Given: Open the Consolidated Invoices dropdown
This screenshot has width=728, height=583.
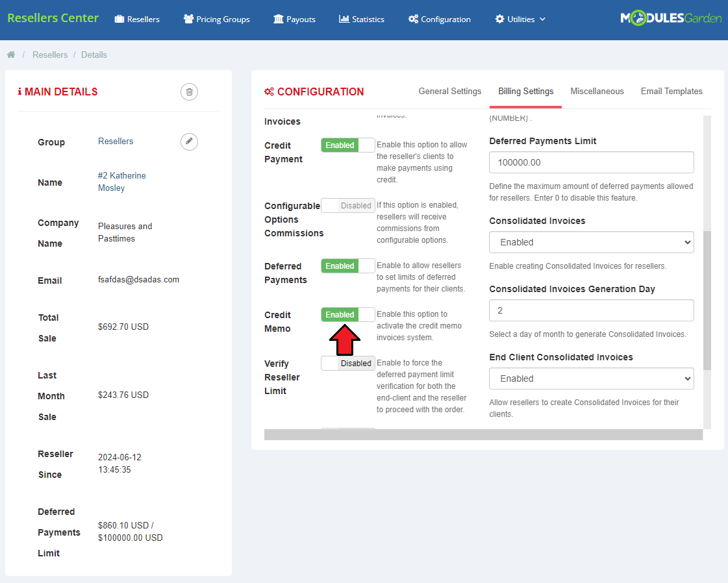Looking at the screenshot, I should (x=592, y=242).
